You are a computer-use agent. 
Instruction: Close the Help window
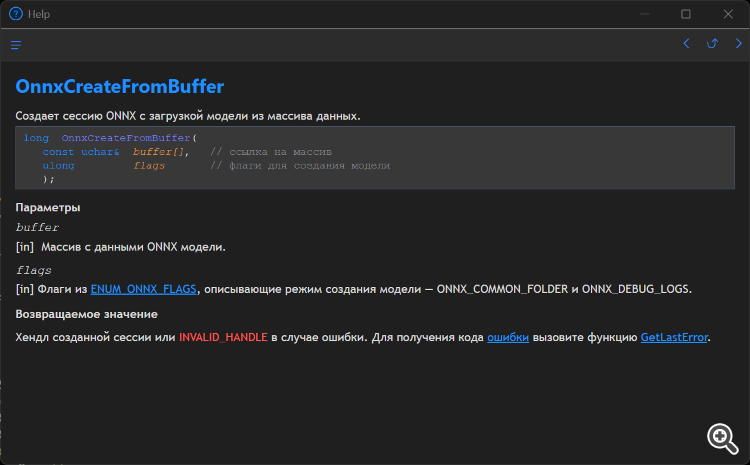[x=728, y=14]
